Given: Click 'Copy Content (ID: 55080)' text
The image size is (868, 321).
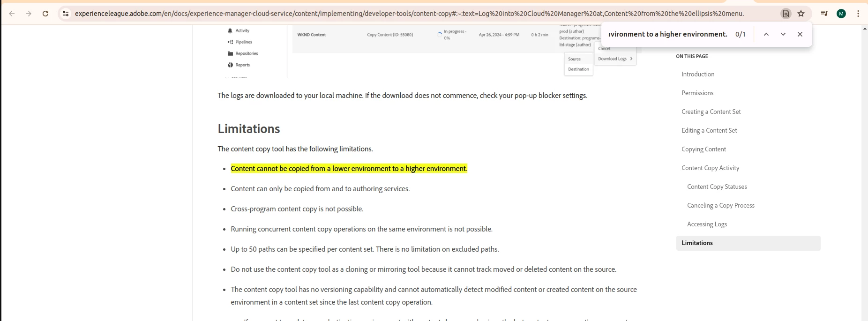Looking at the screenshot, I should click(x=390, y=35).
